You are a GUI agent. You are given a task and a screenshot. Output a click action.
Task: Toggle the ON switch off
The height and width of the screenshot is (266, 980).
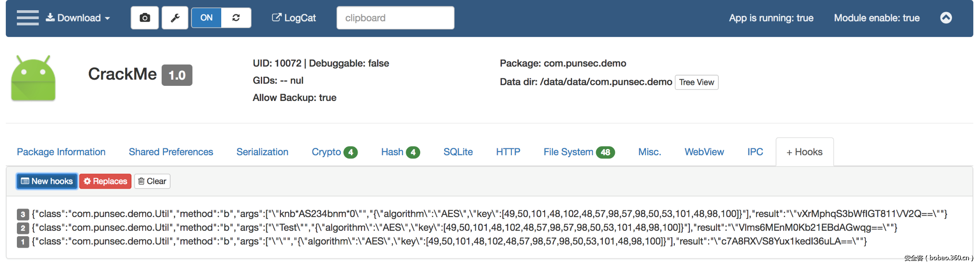pyautogui.click(x=207, y=18)
